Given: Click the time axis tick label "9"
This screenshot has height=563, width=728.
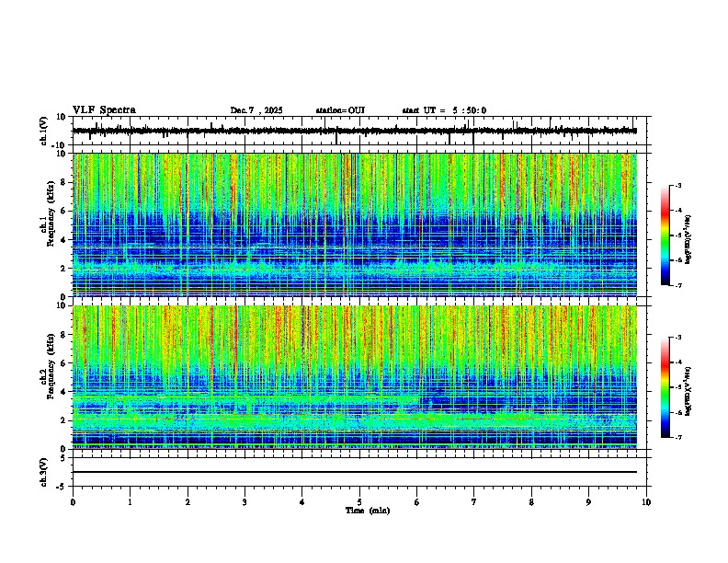Looking at the screenshot, I should pyautogui.click(x=588, y=502).
